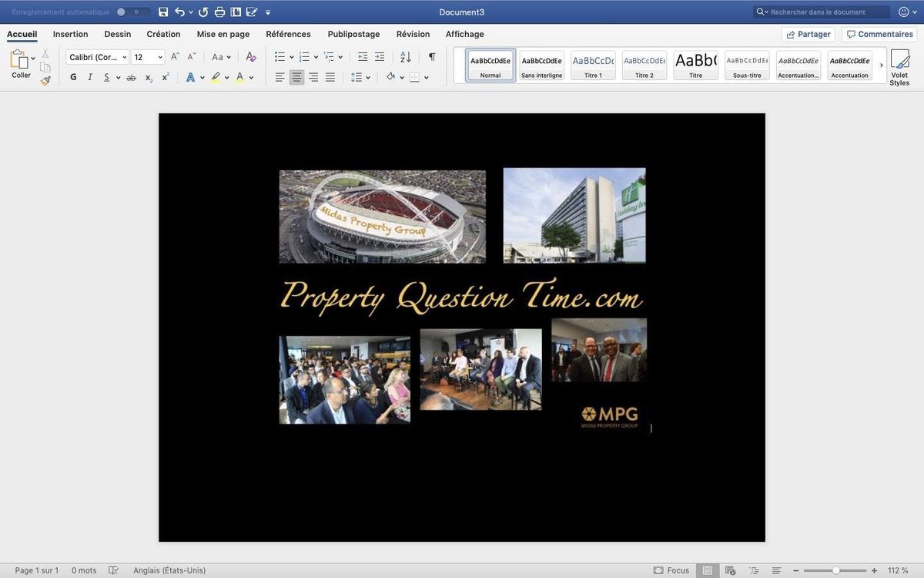Click the Copy icon under the scissors
This screenshot has height=578, width=924.
point(45,67)
